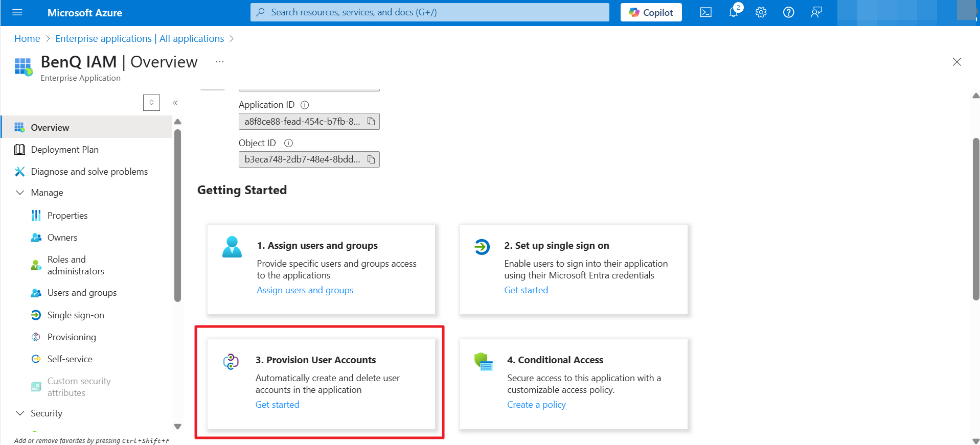Click the Azure search resources field
The height and width of the screenshot is (445, 980).
(x=429, y=12)
